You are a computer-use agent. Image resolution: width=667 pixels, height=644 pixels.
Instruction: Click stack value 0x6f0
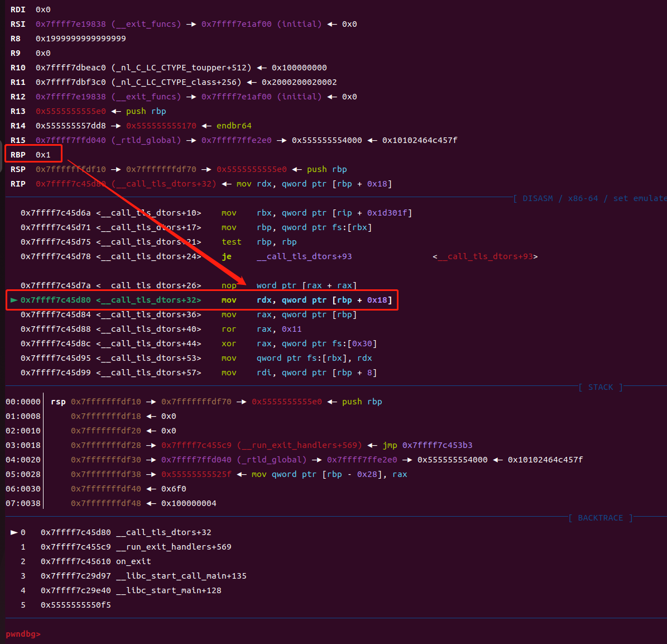[x=174, y=489]
